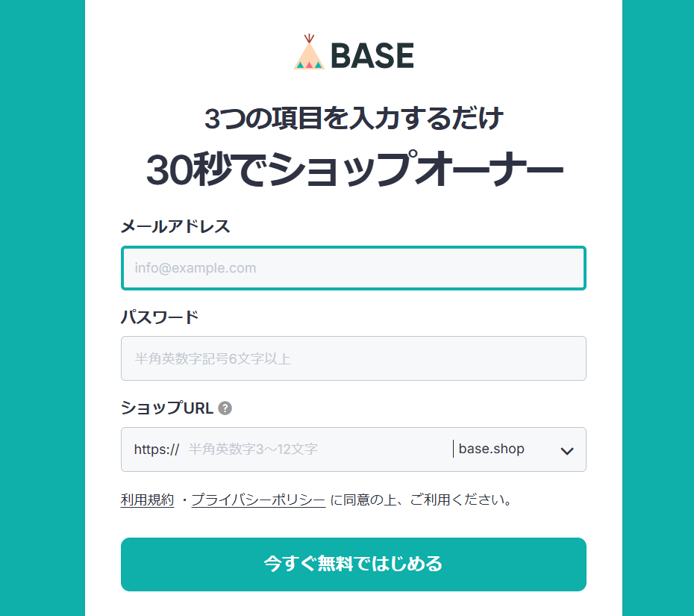The width and height of the screenshot is (694, 616).
Task: Click the BASE wordmark text
Action: pyautogui.click(x=372, y=56)
